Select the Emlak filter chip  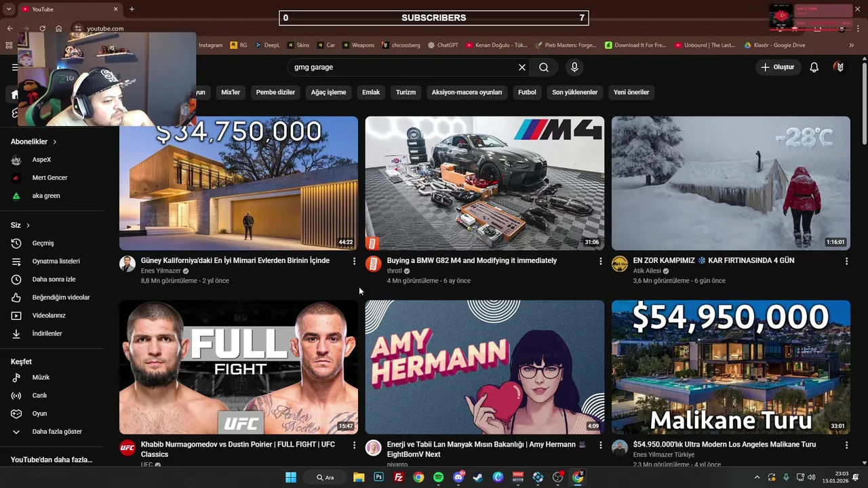(371, 92)
